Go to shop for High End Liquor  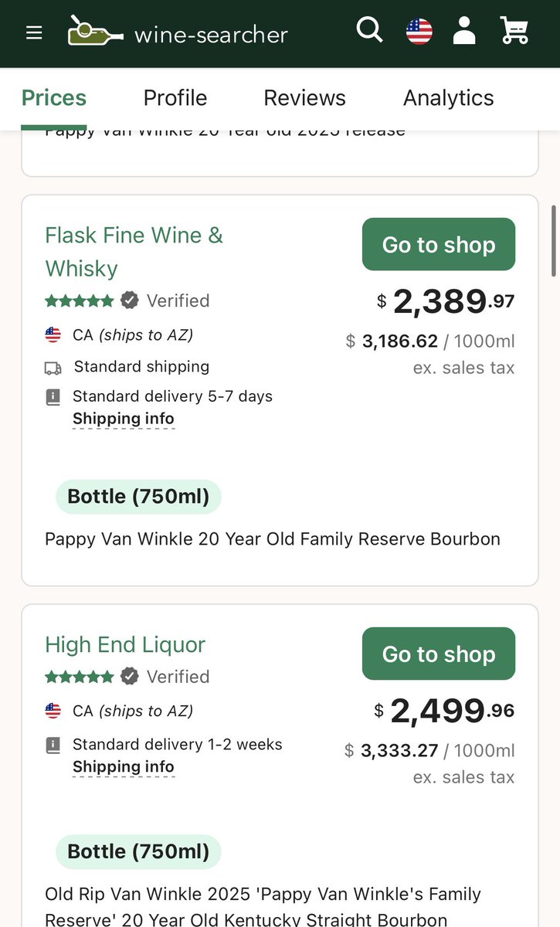click(438, 654)
